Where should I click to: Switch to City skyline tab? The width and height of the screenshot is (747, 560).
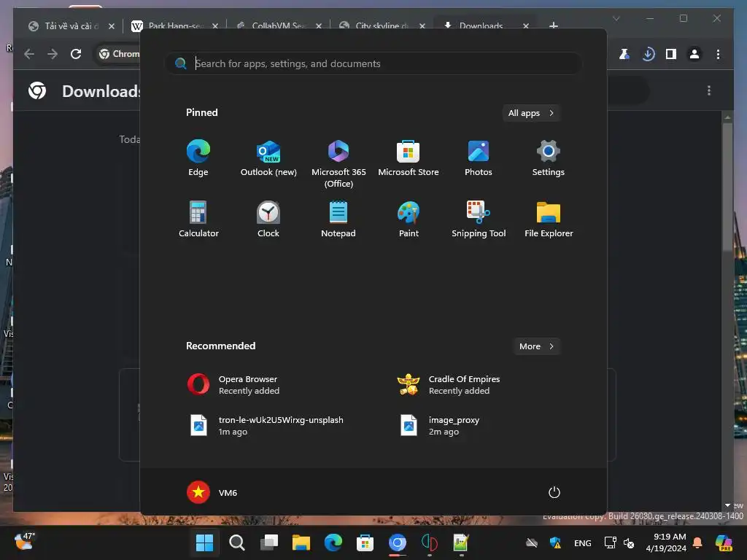coord(381,26)
